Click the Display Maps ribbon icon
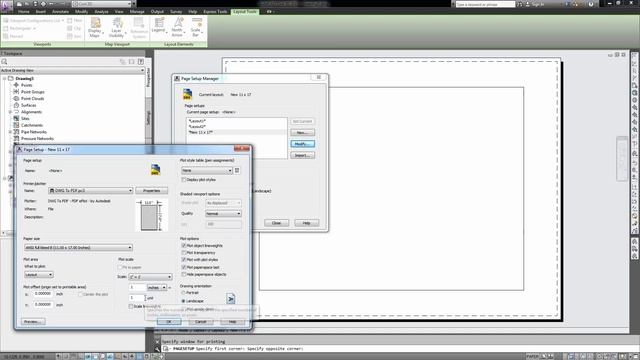Image resolution: width=640 pixels, height=360 pixels. (x=95, y=27)
